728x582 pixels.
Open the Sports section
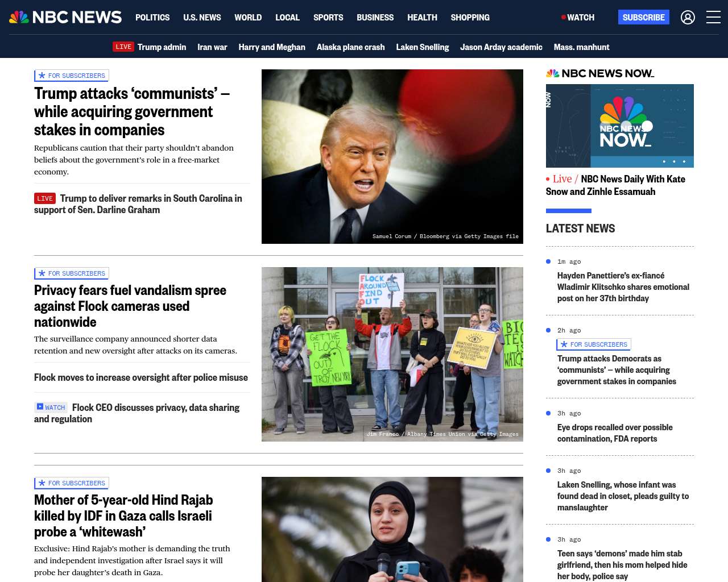point(328,18)
